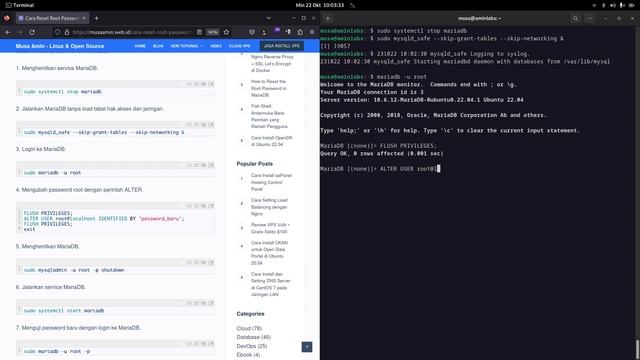Expand the SEMI TUTORIAL dropdown menu
The height and width of the screenshot is (360, 640).
187,46
